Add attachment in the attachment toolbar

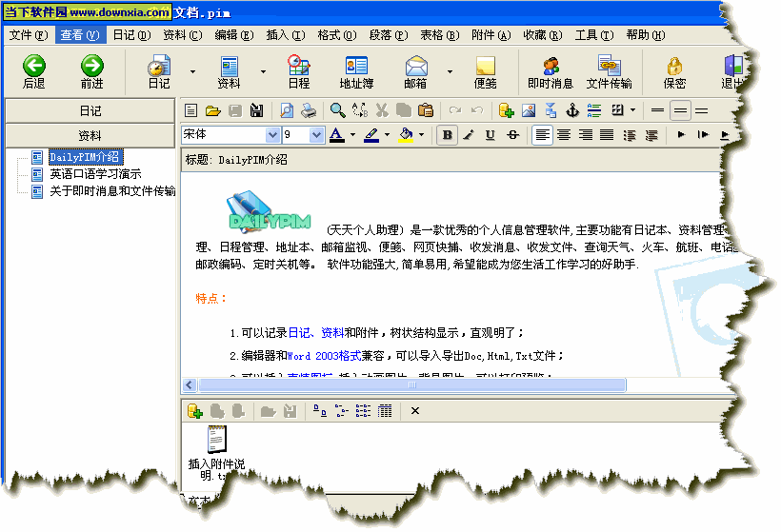tap(195, 411)
